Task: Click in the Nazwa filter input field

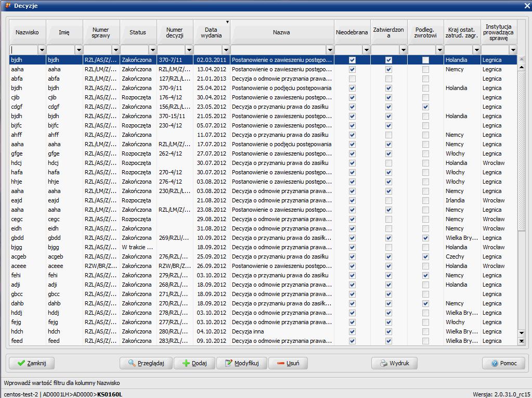Action: click(x=278, y=49)
